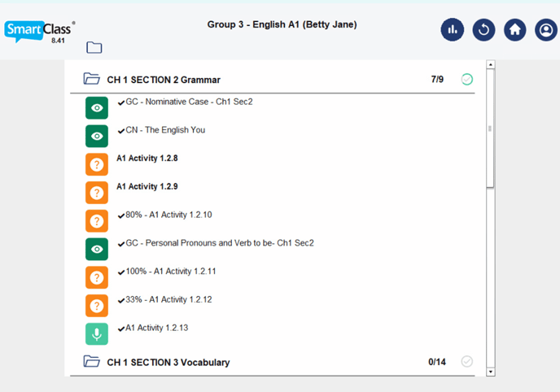Screen dimensions: 560x392
Task: Click the folder icon below SmartClass logo
Action: tap(94, 47)
